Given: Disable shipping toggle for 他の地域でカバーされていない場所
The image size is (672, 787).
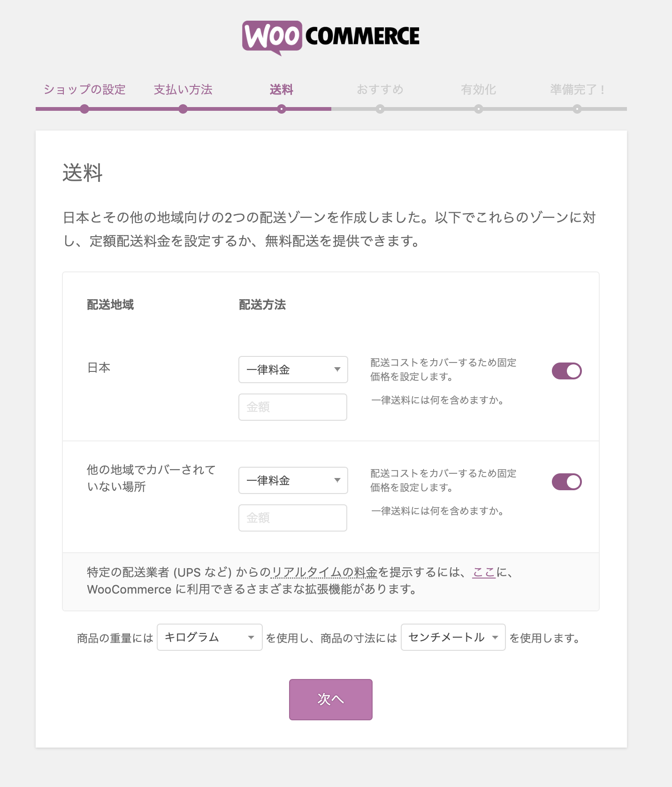Looking at the screenshot, I should click(x=567, y=482).
